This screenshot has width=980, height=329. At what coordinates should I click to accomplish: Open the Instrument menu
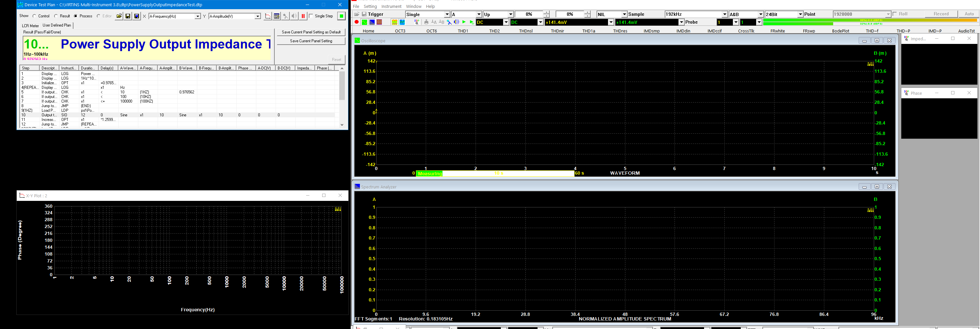391,7
